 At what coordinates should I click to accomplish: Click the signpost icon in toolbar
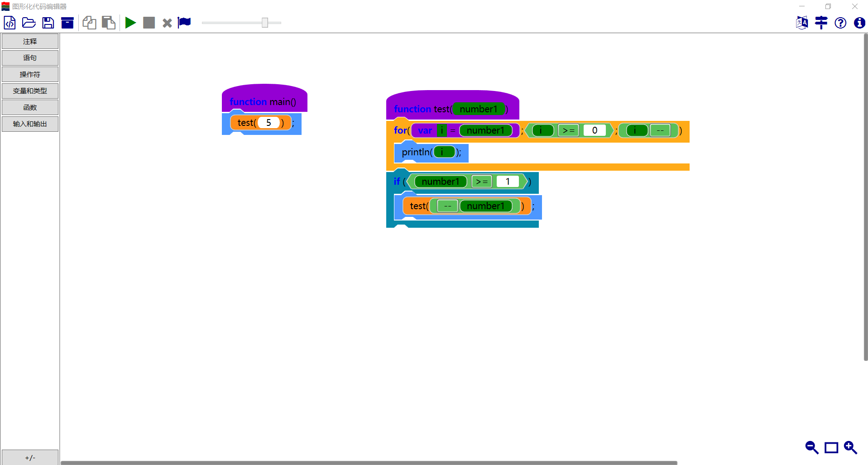pos(821,23)
